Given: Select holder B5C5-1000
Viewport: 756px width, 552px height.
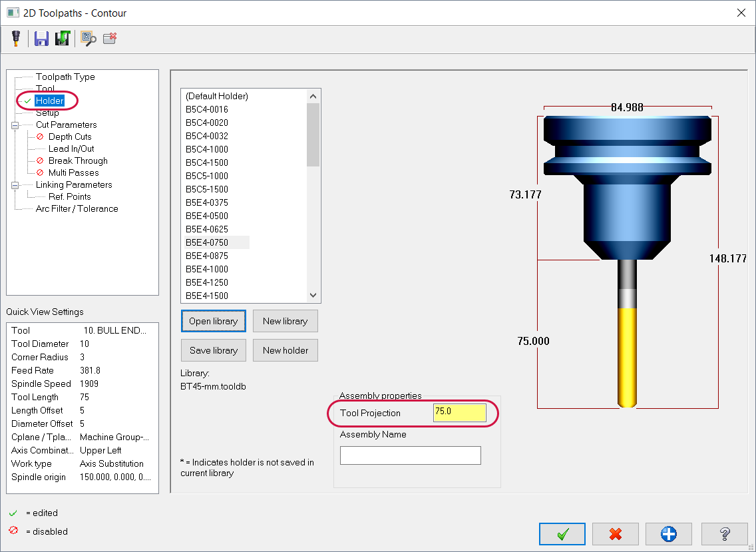Looking at the screenshot, I should coord(207,176).
